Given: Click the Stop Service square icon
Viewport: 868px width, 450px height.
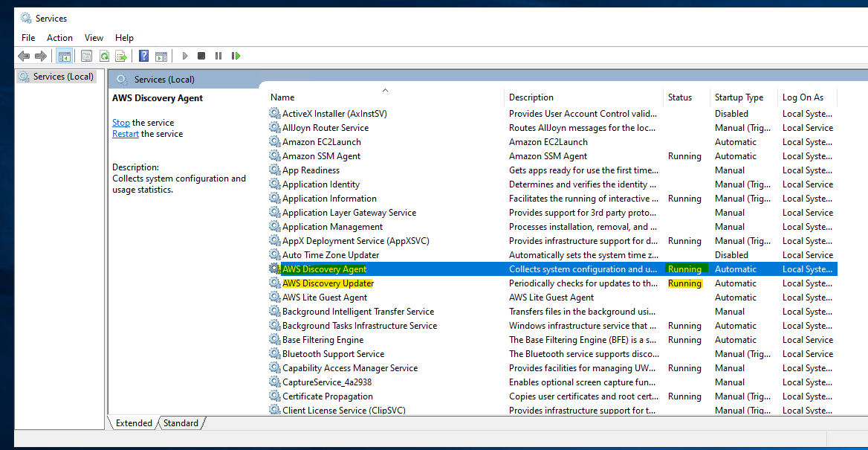Looking at the screenshot, I should pos(201,56).
